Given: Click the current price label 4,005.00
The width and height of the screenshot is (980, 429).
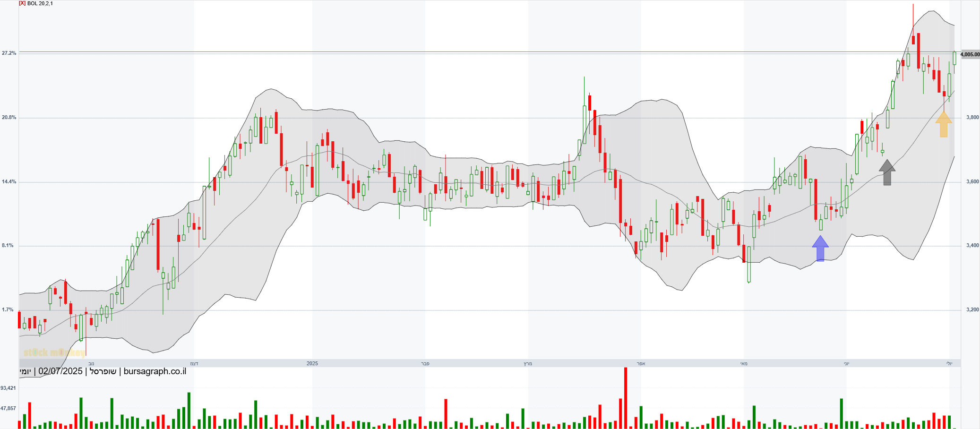Looking at the screenshot, I should [x=970, y=54].
